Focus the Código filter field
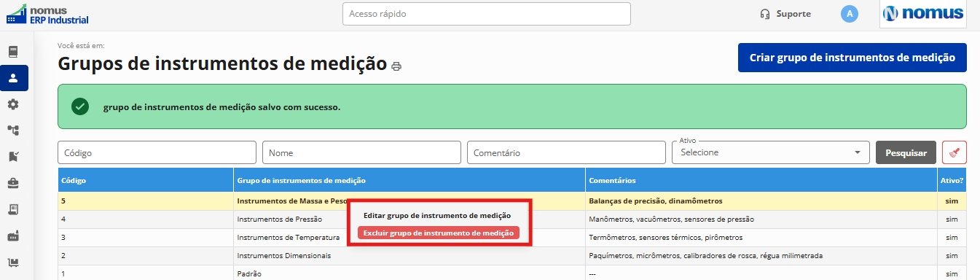This screenshot has width=980, height=280. pos(157,152)
